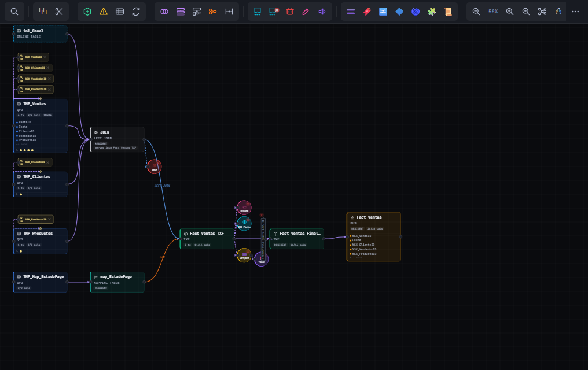588x370 pixels.
Task: Click the 55% zoom level label
Action: 493,12
